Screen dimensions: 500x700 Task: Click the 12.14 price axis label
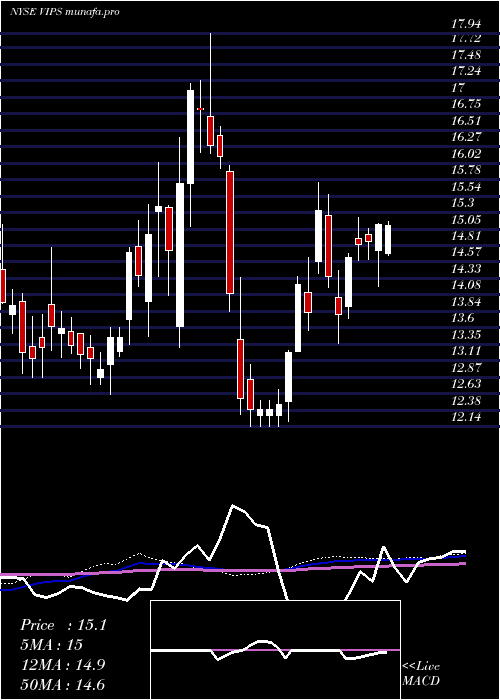[466, 417]
